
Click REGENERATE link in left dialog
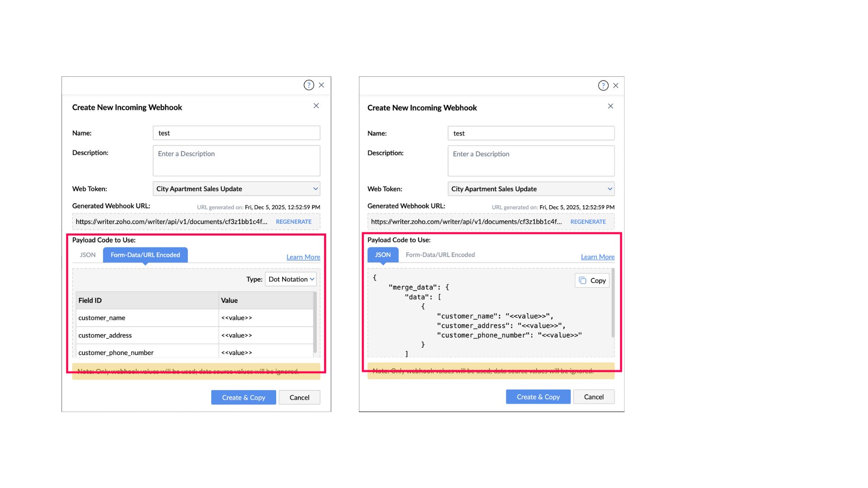pyautogui.click(x=293, y=222)
